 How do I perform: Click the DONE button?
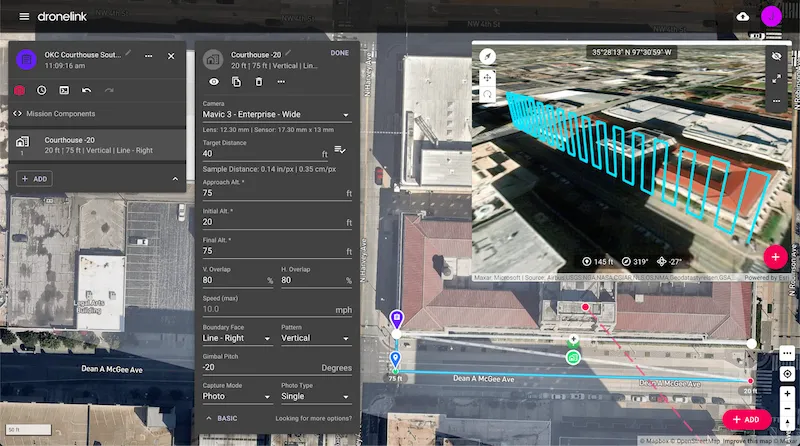tap(339, 53)
